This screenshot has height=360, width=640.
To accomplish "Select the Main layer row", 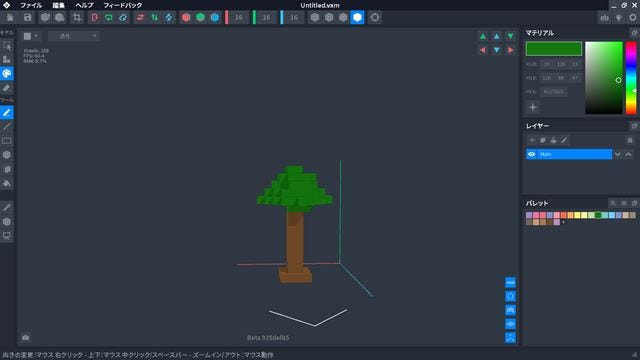I will click(569, 154).
